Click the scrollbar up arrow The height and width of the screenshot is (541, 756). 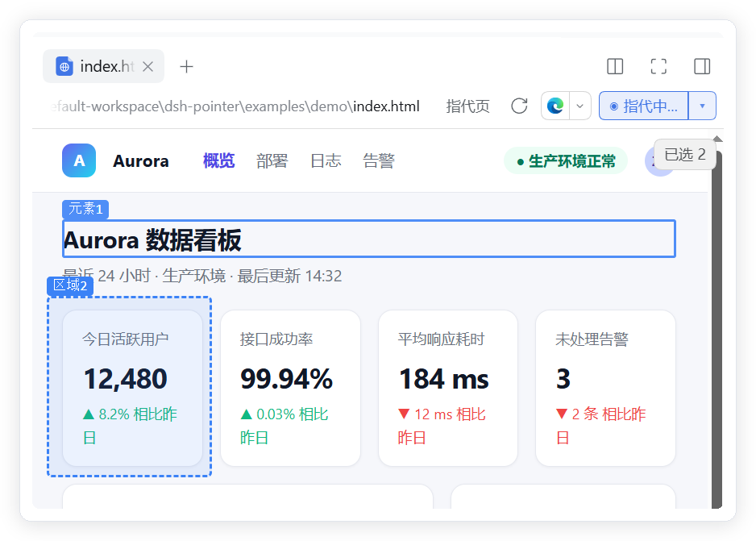pos(717,139)
